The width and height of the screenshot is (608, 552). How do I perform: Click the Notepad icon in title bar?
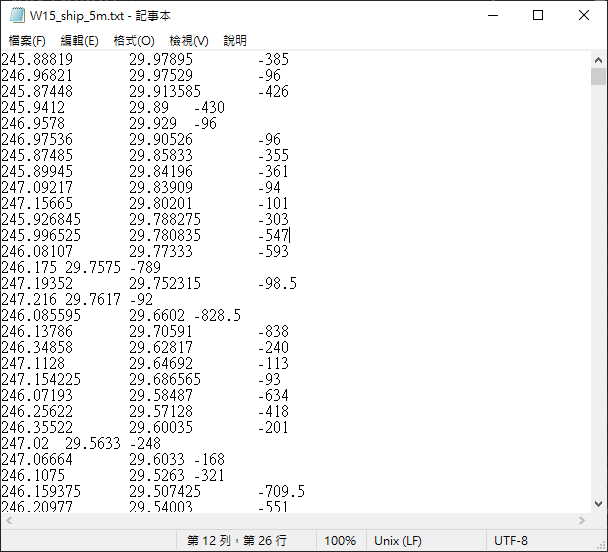pyautogui.click(x=17, y=16)
